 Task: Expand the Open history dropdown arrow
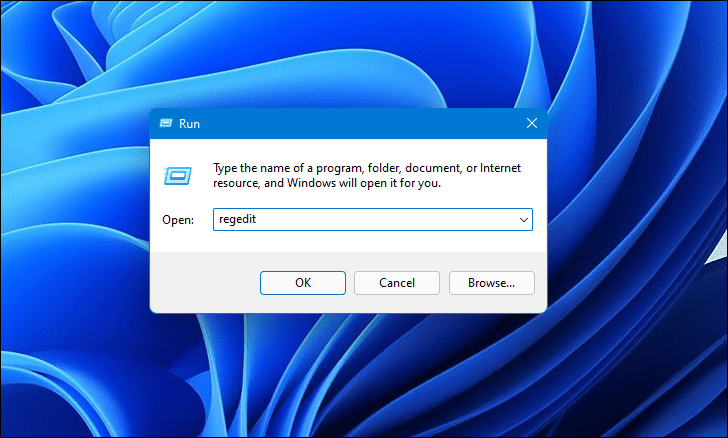[524, 220]
